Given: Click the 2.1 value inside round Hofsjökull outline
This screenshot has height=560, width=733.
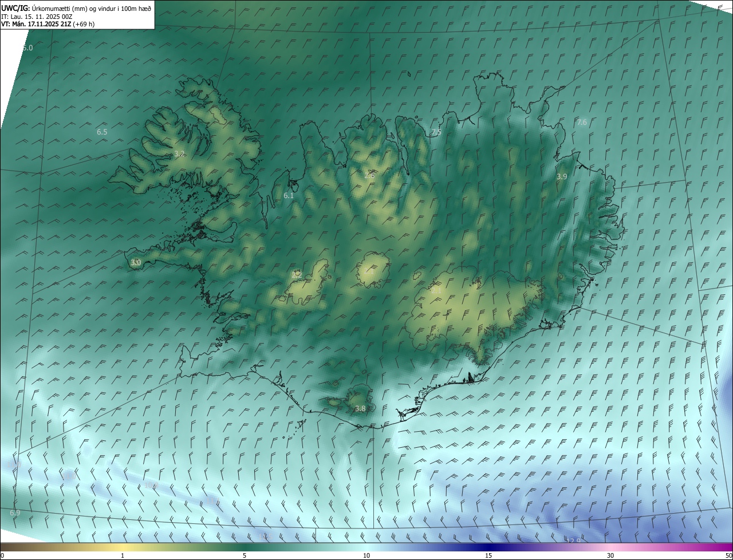Looking at the screenshot, I should coord(369,272).
